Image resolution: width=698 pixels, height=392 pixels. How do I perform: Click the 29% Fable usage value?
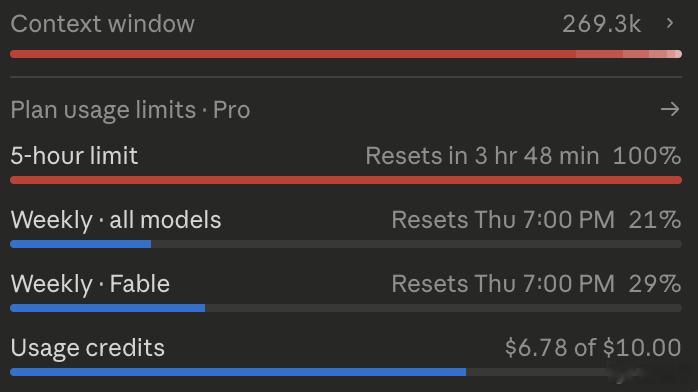[x=654, y=284]
